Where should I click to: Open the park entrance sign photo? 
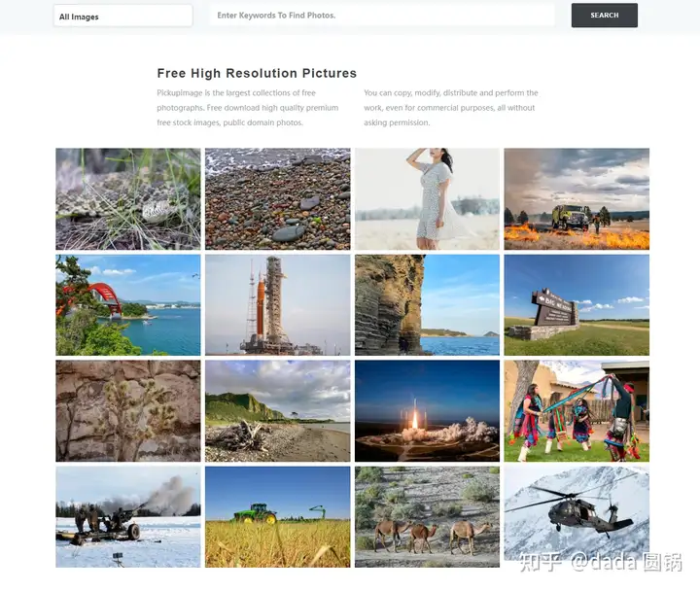click(577, 305)
